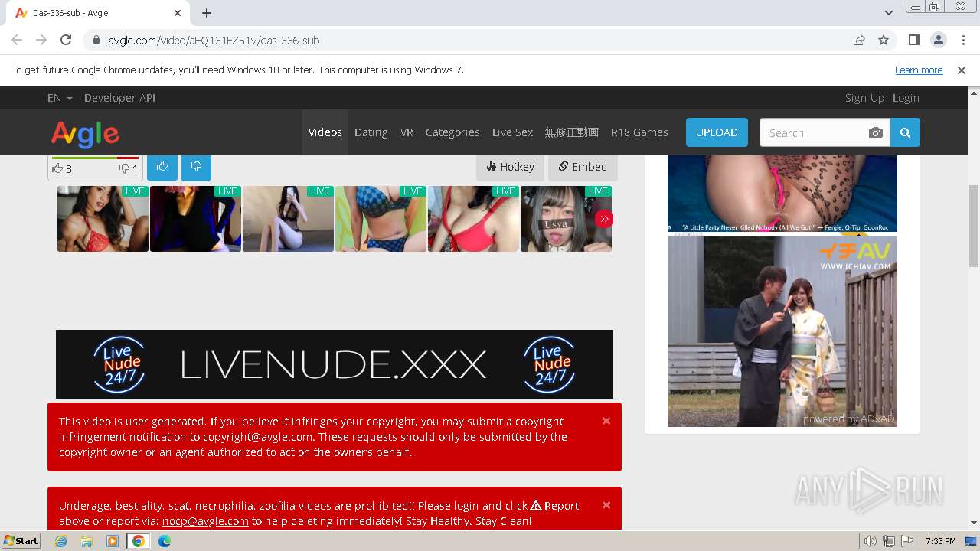980x551 pixels.
Task: Dismiss the prohibited content alert
Action: 606,505
